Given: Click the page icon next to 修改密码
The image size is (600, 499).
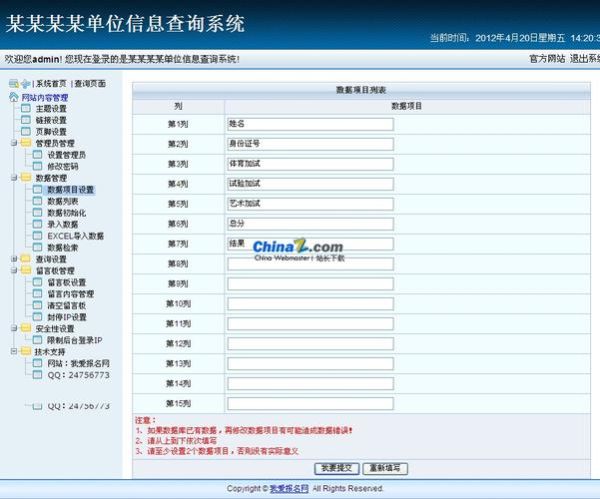Looking at the screenshot, I should (x=38, y=166).
